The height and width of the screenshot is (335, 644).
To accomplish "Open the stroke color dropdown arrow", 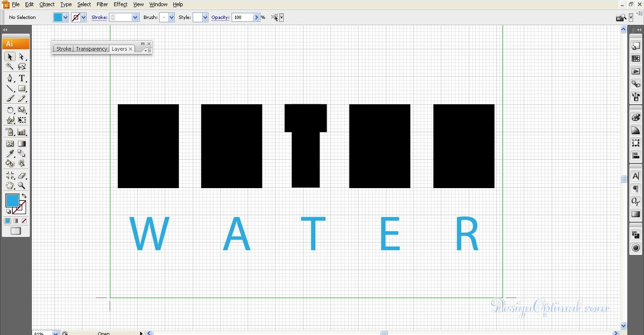I will 84,18.
